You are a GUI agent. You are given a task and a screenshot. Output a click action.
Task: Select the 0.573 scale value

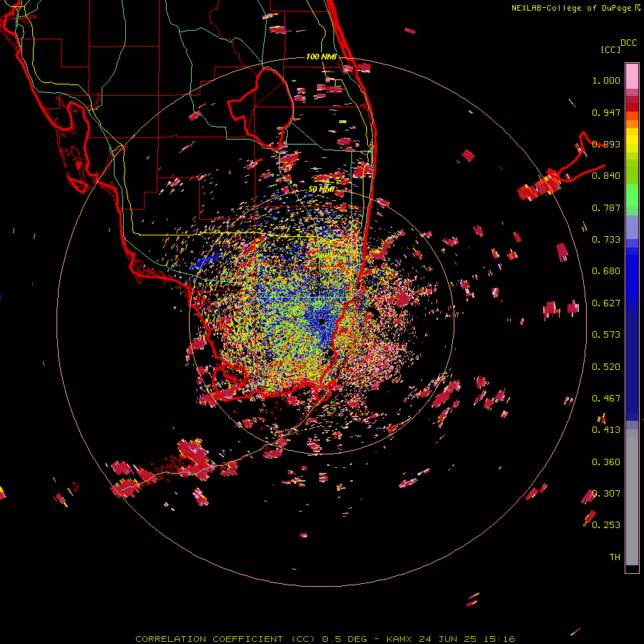click(606, 335)
